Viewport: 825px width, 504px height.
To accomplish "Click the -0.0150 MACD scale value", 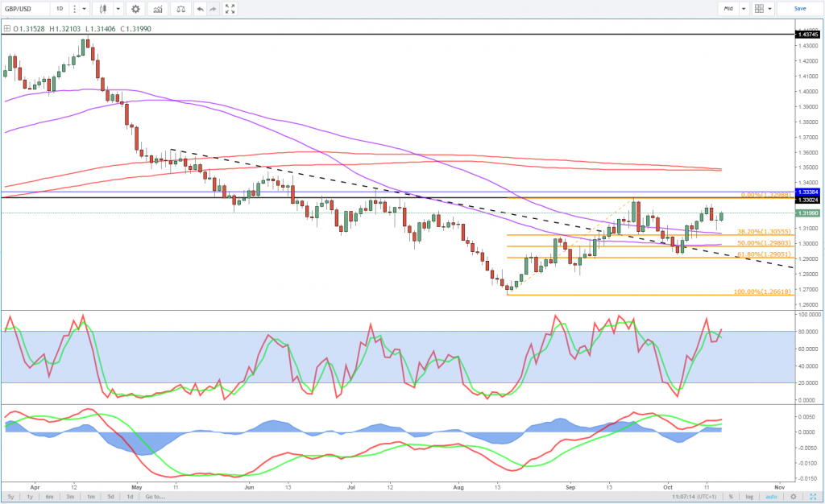I will pyautogui.click(x=808, y=478).
